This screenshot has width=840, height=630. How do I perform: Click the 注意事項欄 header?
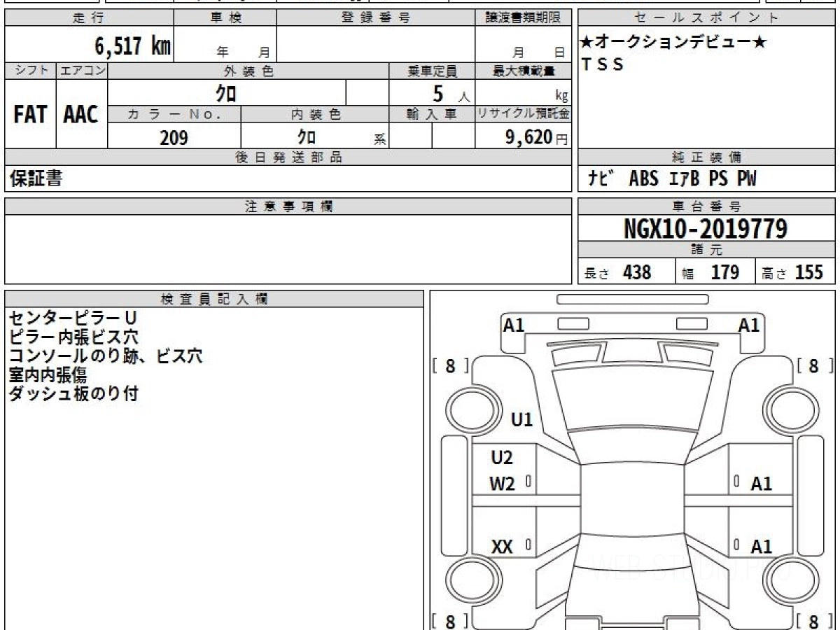coord(288,206)
